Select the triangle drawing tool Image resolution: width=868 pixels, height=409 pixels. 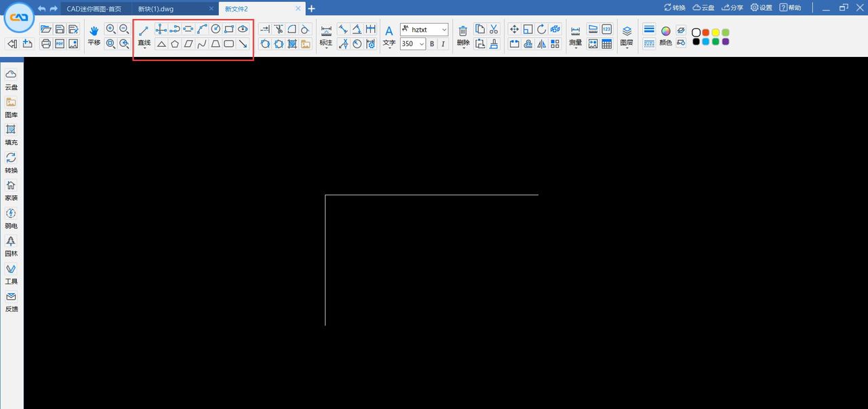coord(161,44)
